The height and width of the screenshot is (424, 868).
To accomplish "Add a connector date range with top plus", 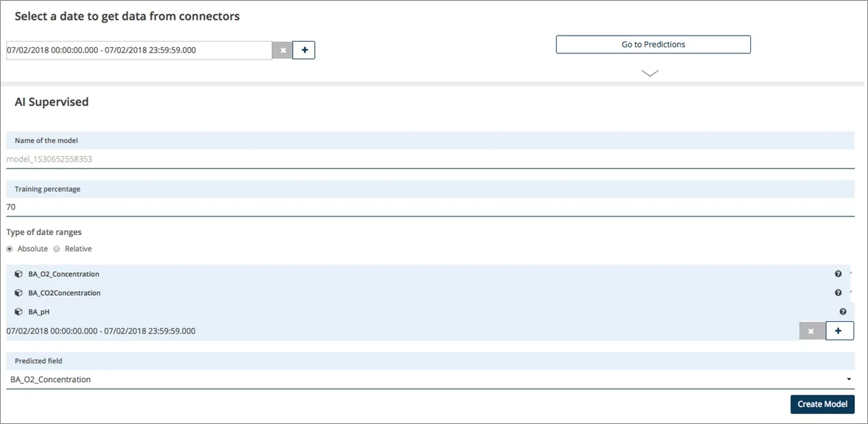I will 304,50.
